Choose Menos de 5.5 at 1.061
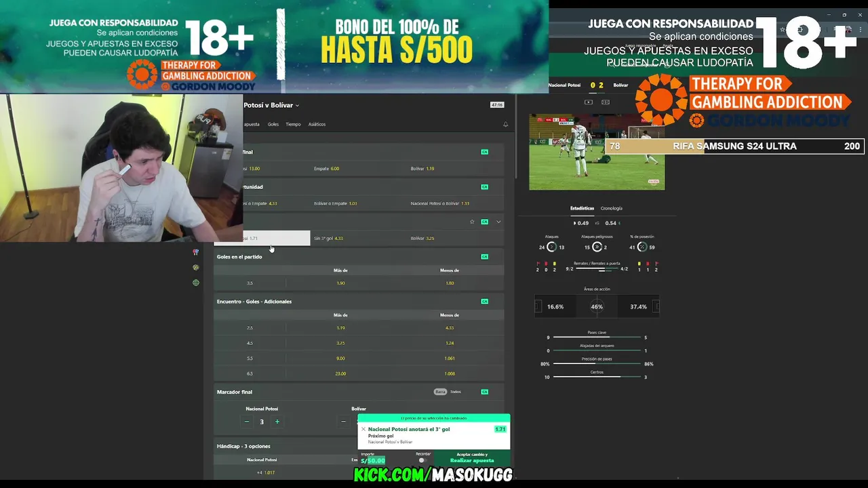The image size is (868, 488). pyautogui.click(x=450, y=359)
